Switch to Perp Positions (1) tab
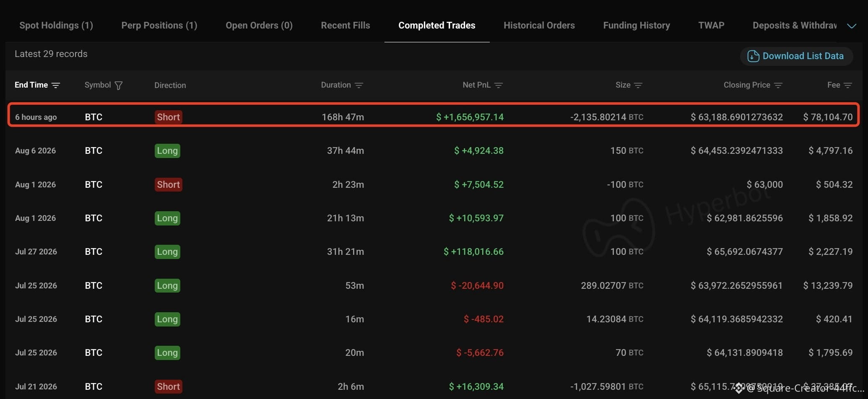Viewport: 868px width, 399px height. tap(159, 25)
